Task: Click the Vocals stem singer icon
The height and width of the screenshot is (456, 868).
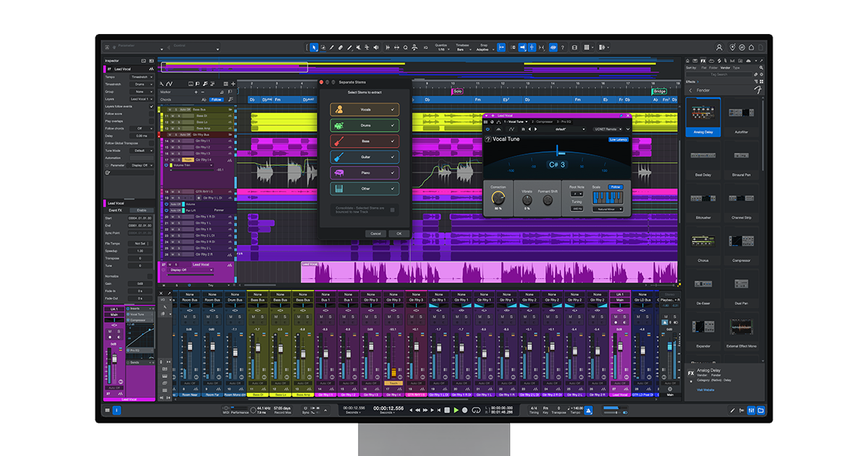Action: (x=339, y=109)
